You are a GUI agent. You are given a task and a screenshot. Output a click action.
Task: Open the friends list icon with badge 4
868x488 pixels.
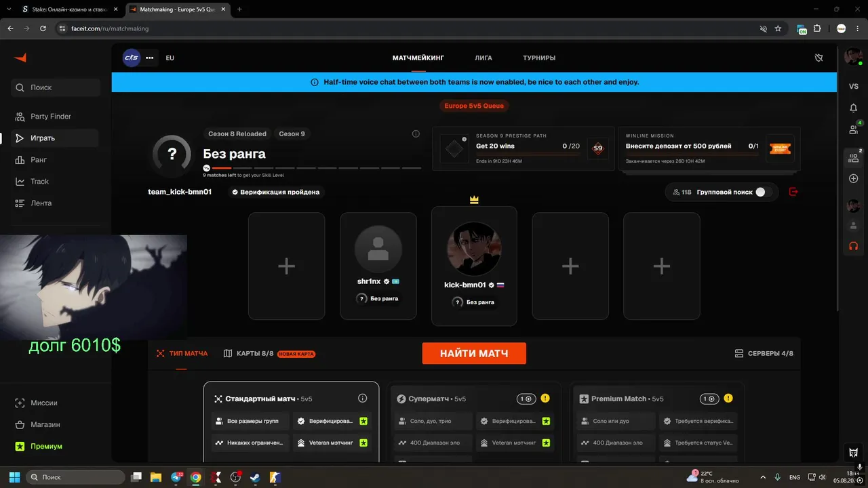(854, 129)
